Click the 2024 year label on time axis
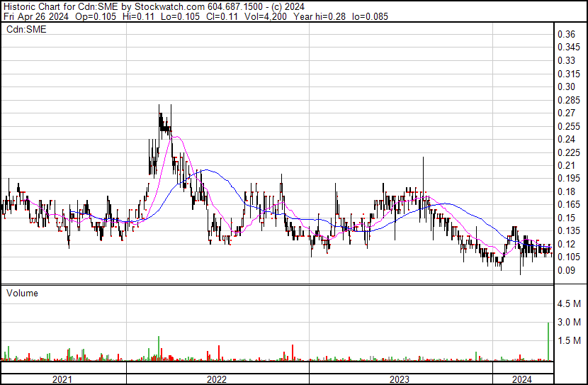 522,379
